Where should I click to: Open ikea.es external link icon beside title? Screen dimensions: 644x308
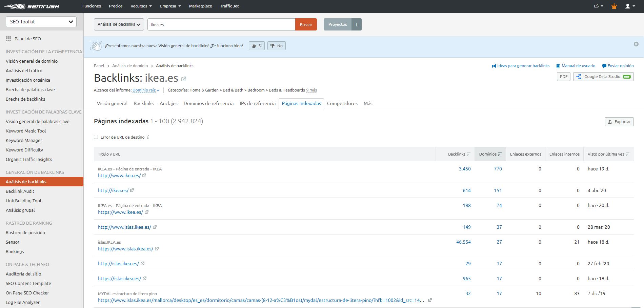coord(184,79)
